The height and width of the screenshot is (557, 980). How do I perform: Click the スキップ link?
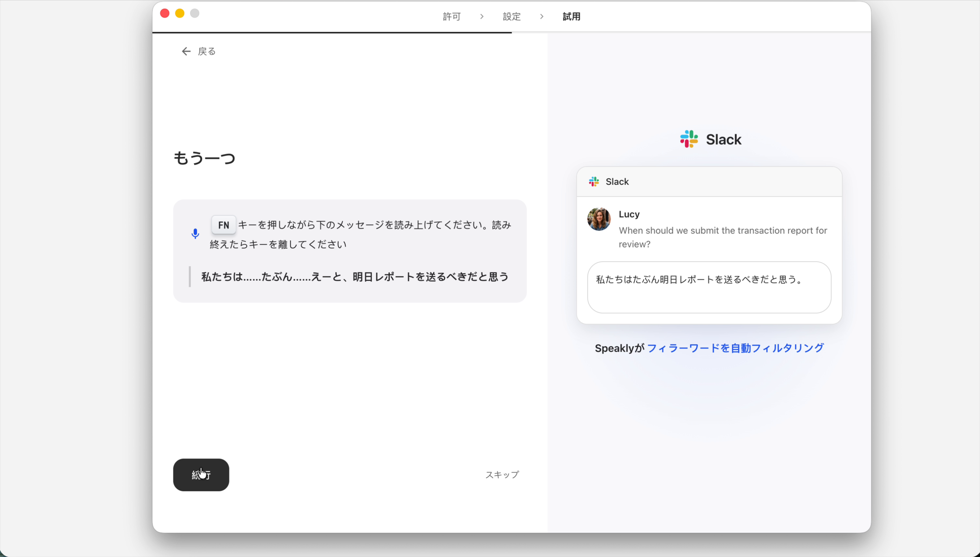tap(502, 474)
